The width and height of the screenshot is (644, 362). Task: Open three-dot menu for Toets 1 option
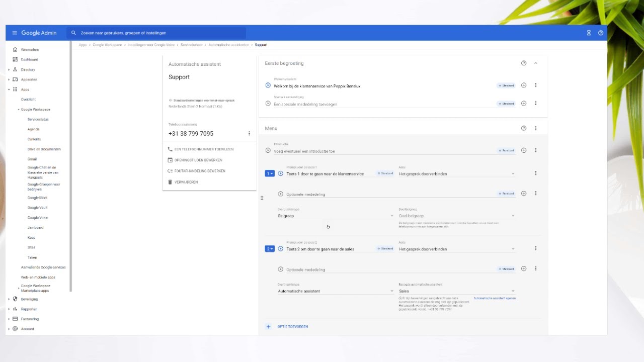pyautogui.click(x=536, y=173)
